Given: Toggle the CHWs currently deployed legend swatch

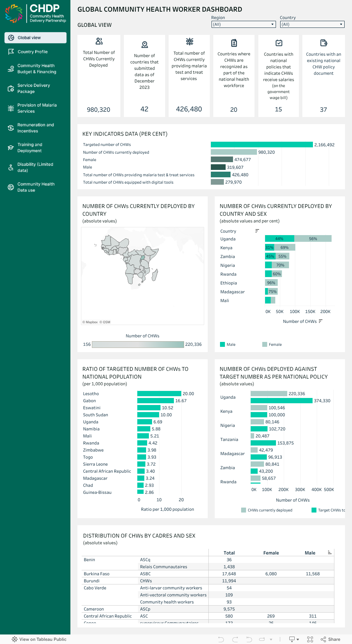Looking at the screenshot, I should [243, 510].
